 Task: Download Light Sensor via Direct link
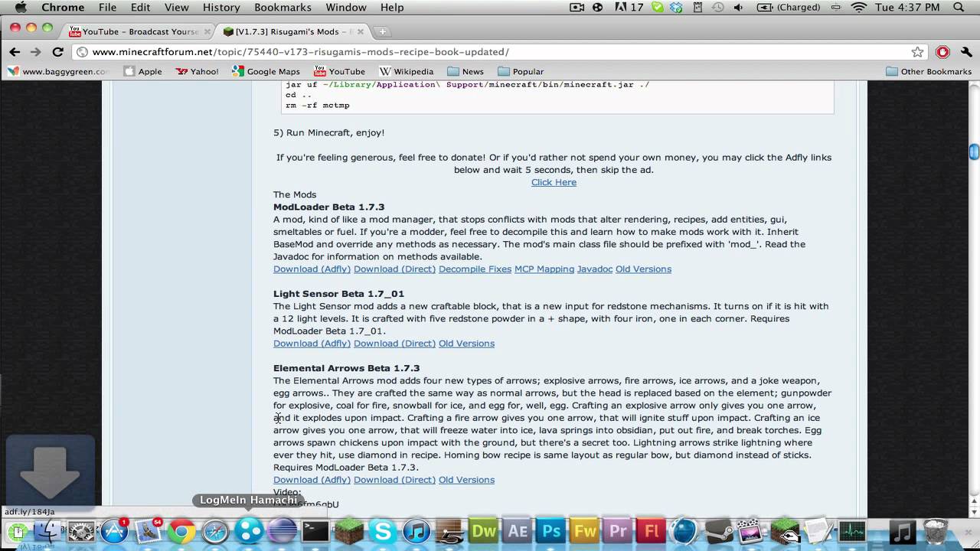(394, 344)
